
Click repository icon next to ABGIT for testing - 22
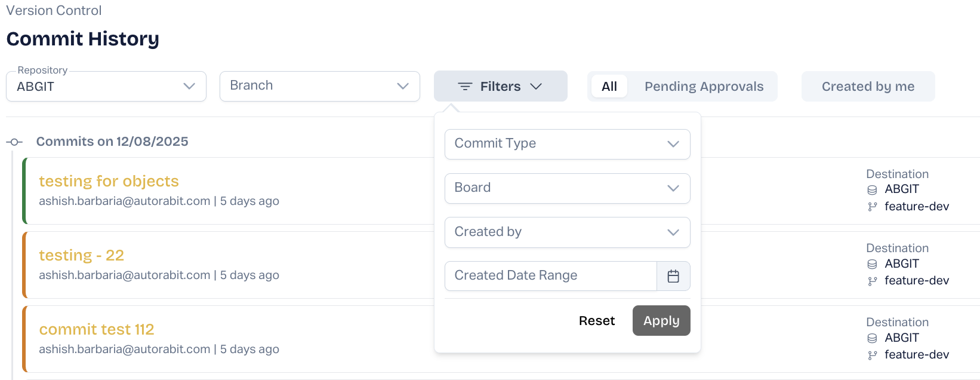872,264
